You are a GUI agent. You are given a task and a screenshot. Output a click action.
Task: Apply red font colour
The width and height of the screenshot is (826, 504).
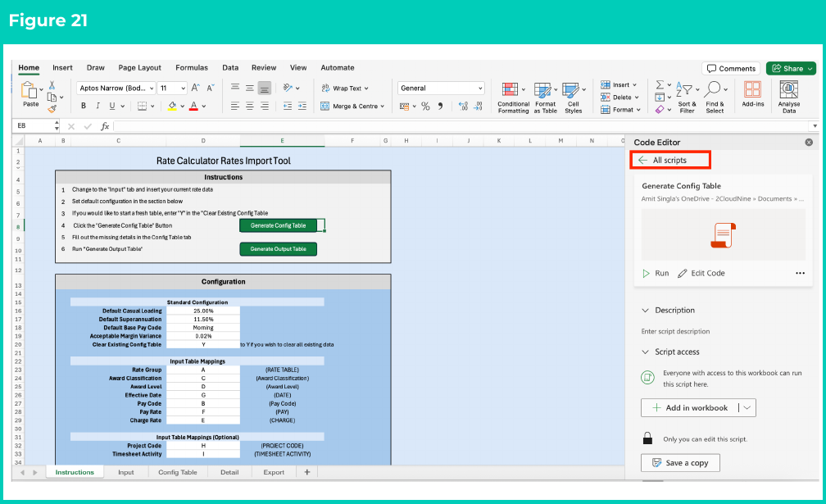coord(194,106)
